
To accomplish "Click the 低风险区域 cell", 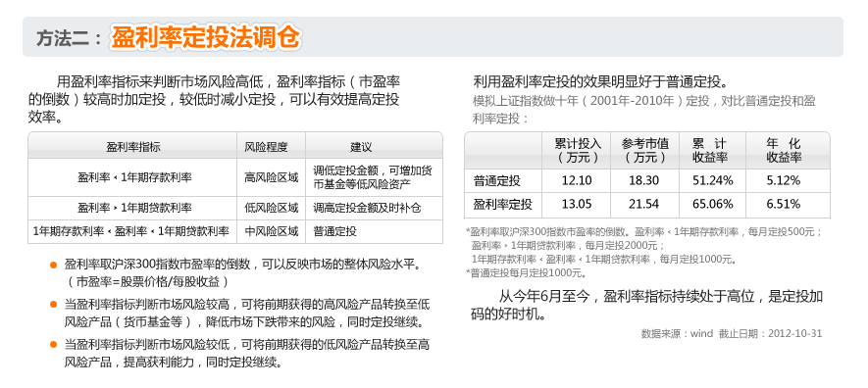I will [272, 209].
